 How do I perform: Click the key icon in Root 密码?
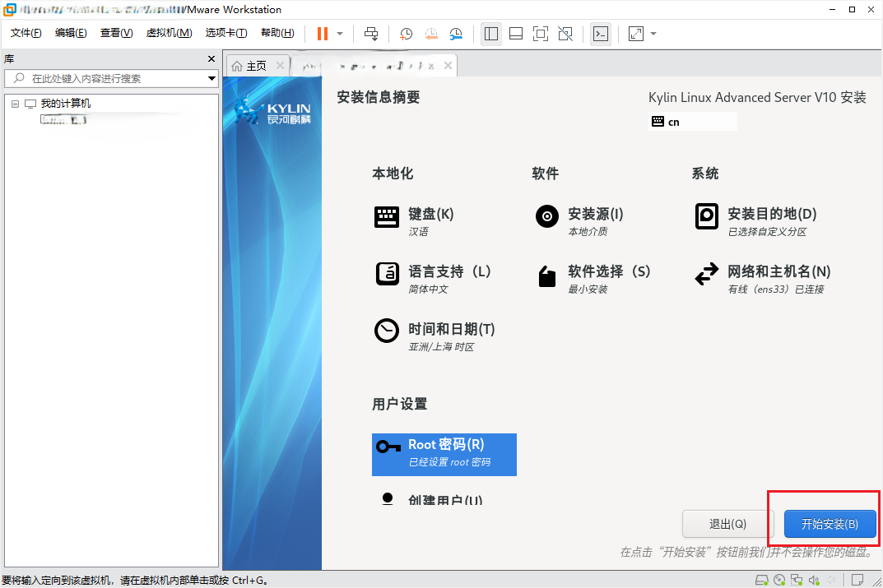(x=388, y=447)
